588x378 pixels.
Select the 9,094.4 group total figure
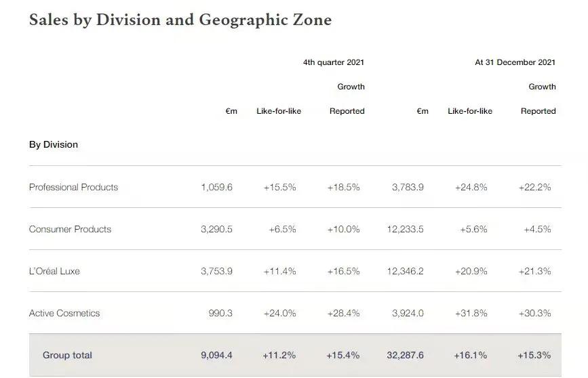216,355
